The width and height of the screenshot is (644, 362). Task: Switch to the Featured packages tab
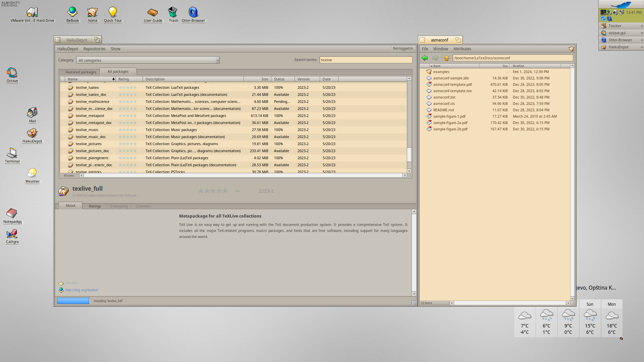tap(80, 72)
